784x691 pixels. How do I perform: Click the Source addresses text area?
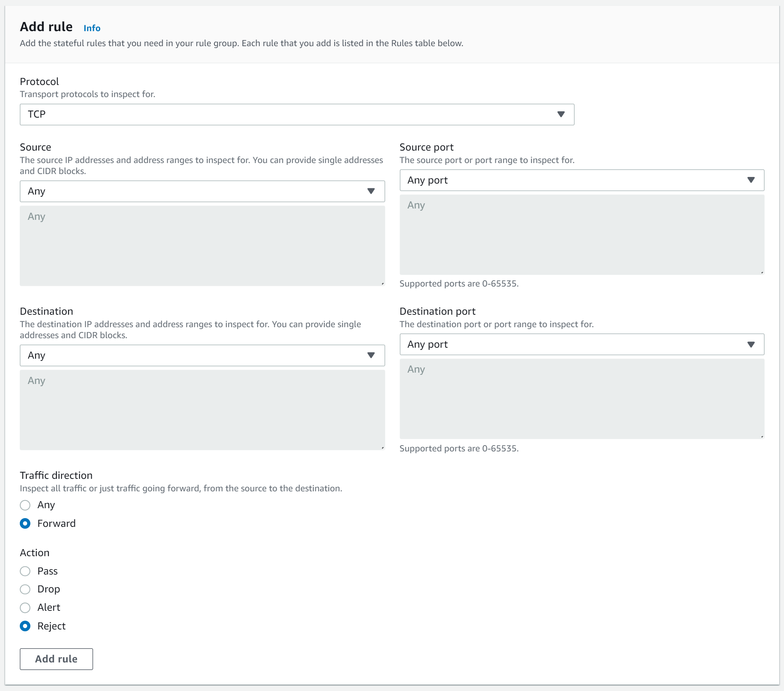point(202,246)
